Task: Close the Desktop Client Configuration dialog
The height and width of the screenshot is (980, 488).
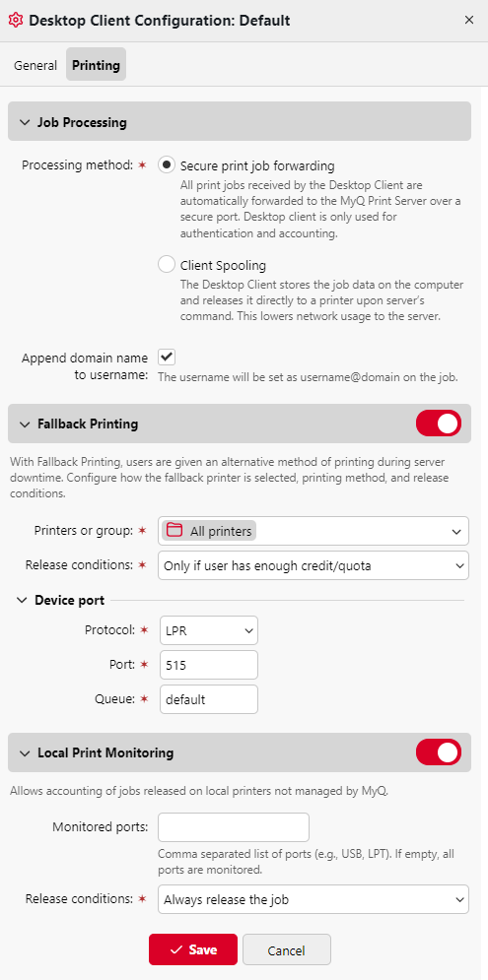Action: (x=468, y=20)
